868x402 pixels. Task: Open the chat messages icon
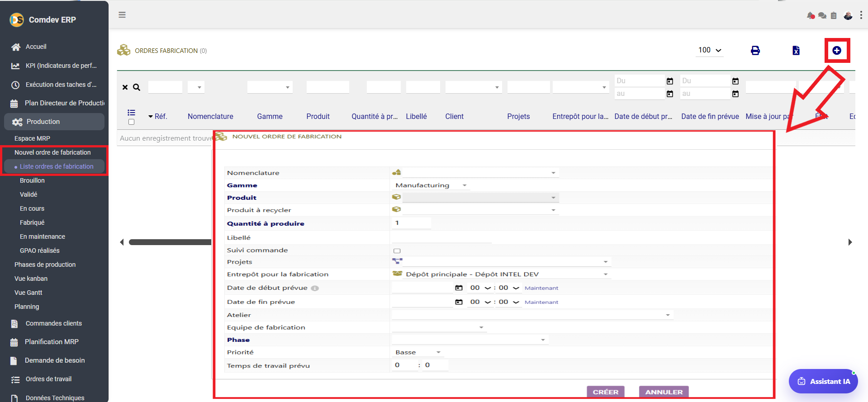click(822, 16)
